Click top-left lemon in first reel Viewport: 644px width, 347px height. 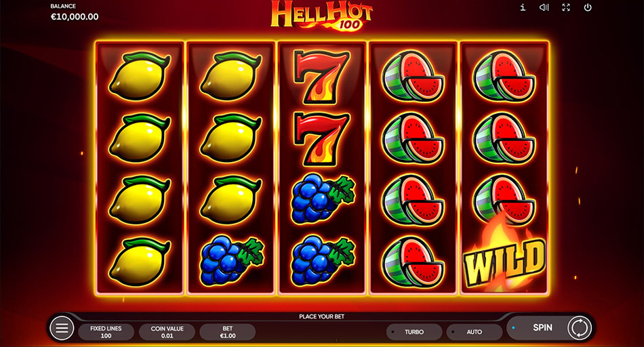[x=140, y=76]
